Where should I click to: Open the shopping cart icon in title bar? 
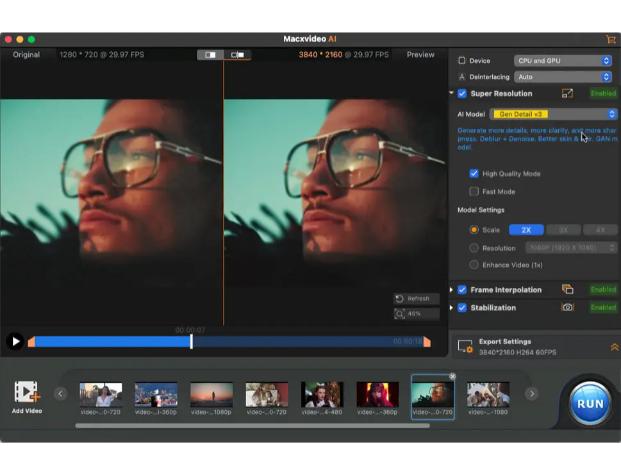(x=610, y=39)
